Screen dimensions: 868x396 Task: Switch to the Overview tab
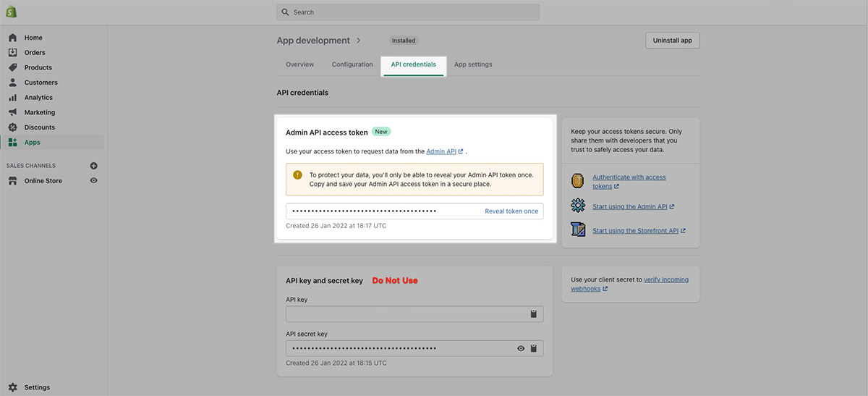point(299,64)
